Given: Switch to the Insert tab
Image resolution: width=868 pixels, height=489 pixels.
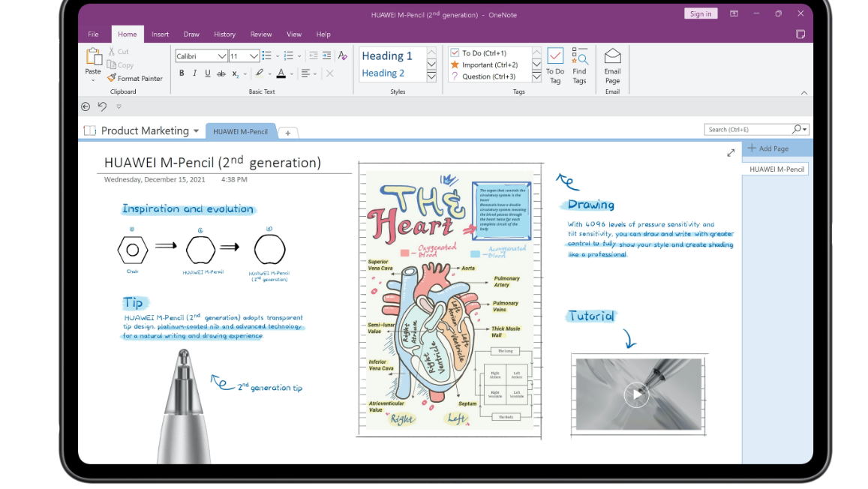Looking at the screenshot, I should point(160,34).
